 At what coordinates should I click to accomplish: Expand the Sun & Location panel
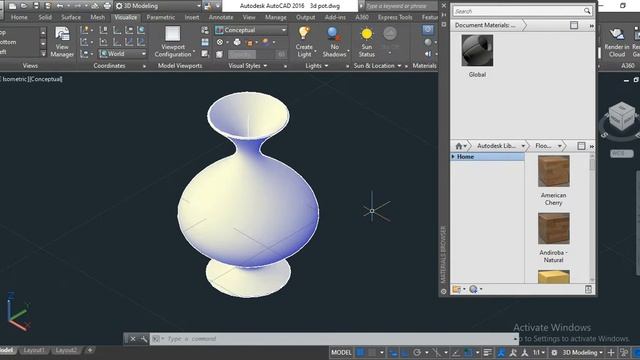(x=399, y=66)
